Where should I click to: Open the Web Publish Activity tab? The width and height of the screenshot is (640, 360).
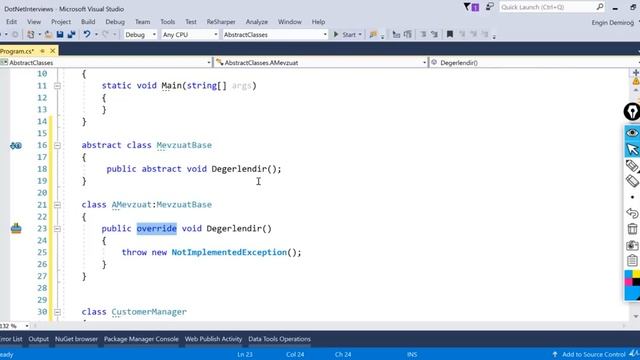point(213,339)
